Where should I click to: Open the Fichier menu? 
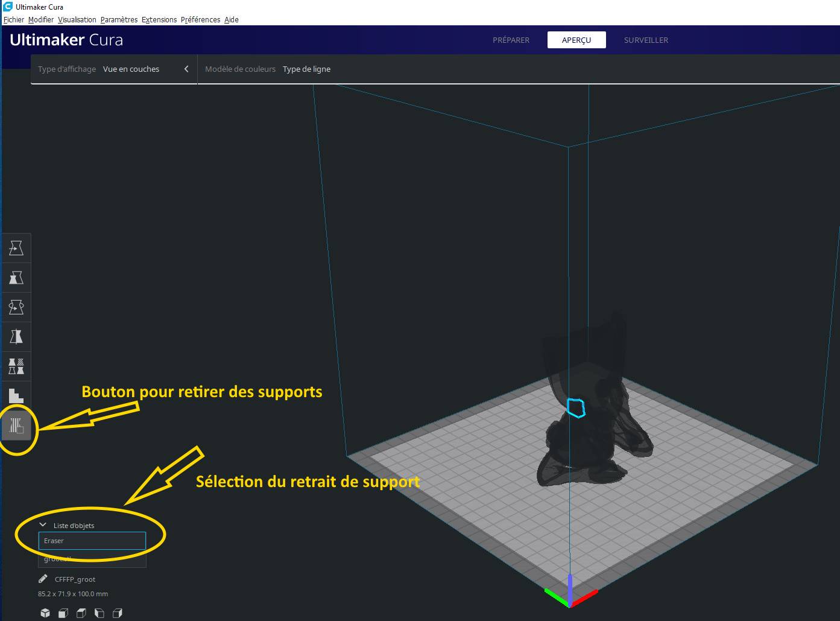(14, 20)
